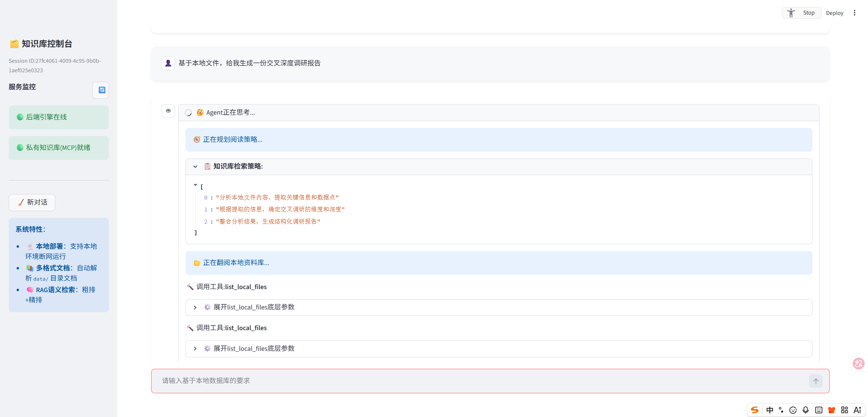
Task: Toggle punctuation mode in IME bar
Action: pos(781,410)
